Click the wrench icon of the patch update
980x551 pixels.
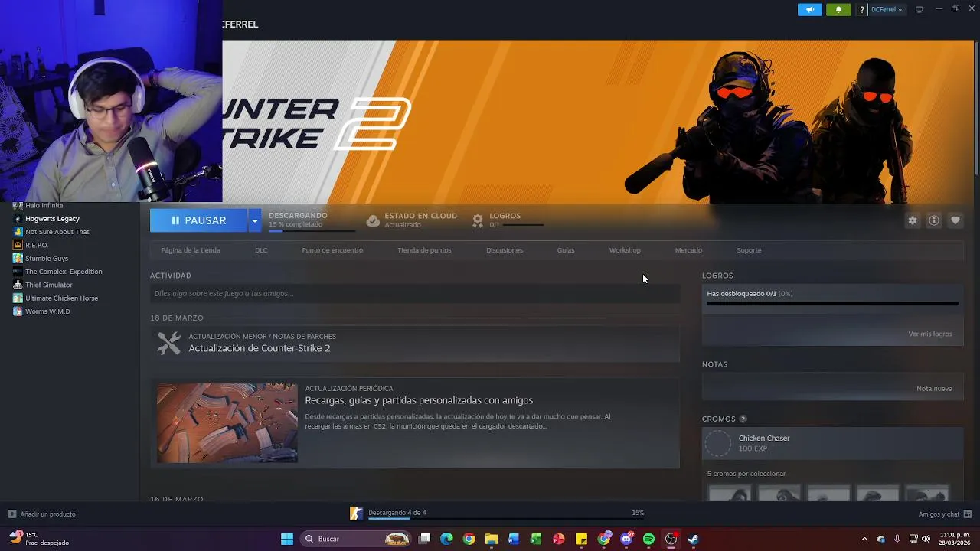[x=169, y=343]
